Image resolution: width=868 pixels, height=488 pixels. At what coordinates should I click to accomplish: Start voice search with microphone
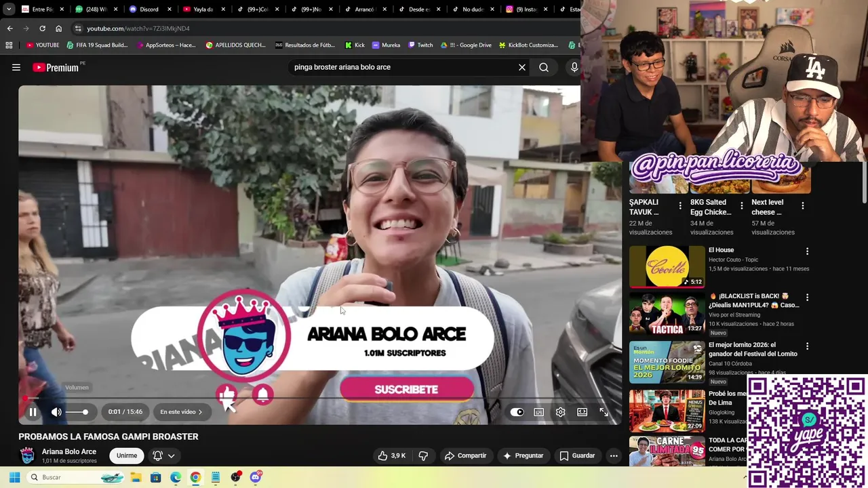pos(574,67)
